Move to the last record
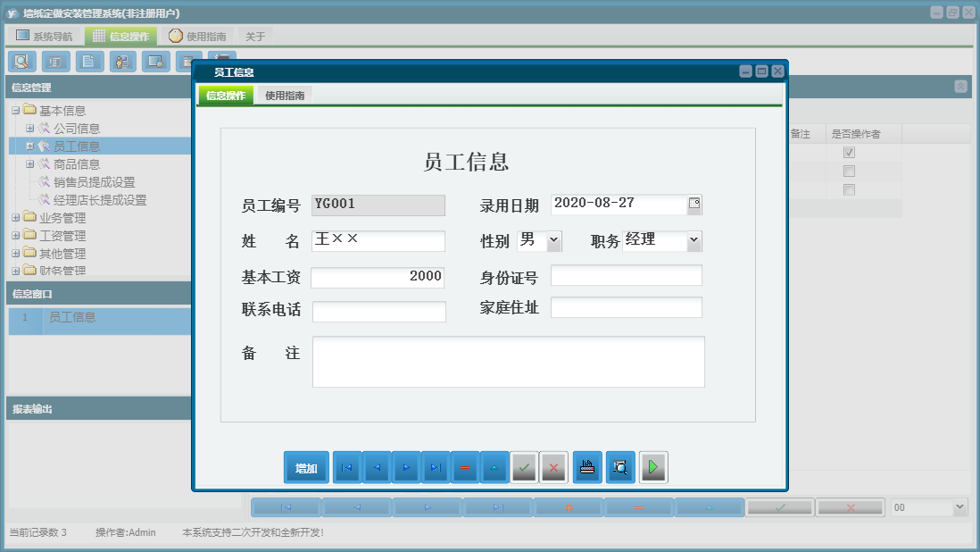Image resolution: width=980 pixels, height=552 pixels. point(435,467)
